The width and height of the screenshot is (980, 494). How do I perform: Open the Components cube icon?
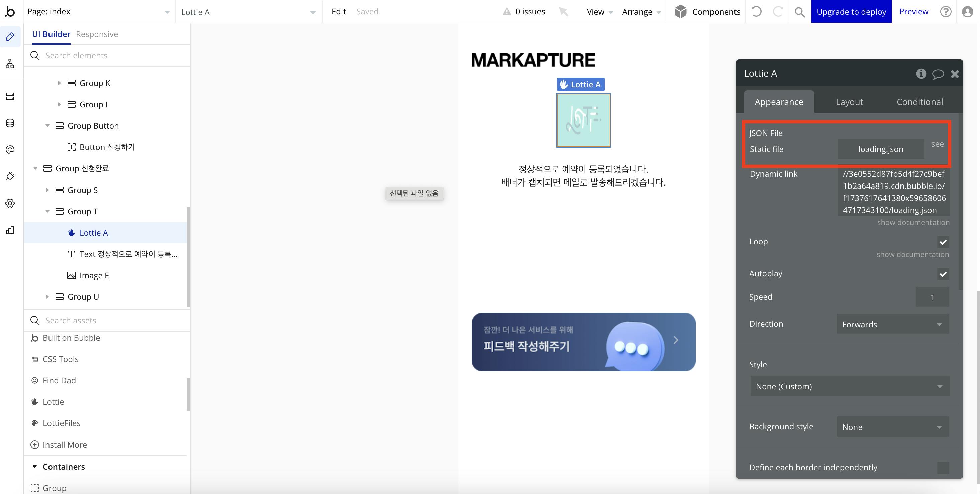click(x=680, y=11)
